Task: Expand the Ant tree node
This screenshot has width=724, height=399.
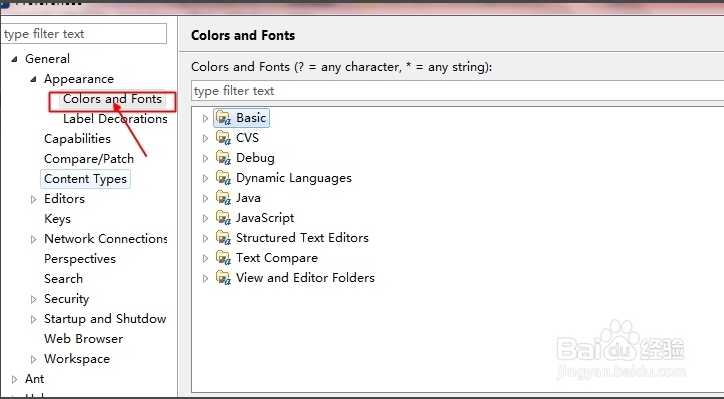Action: [x=15, y=379]
